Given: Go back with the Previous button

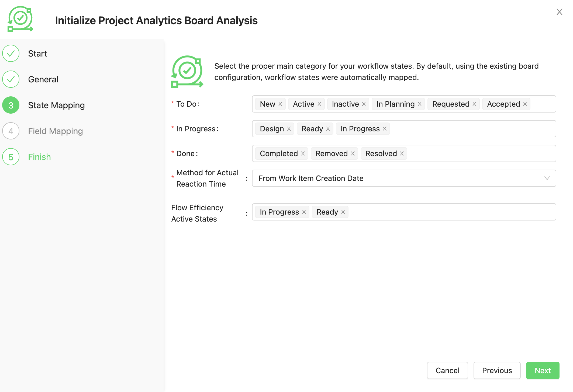Looking at the screenshot, I should point(497,370).
